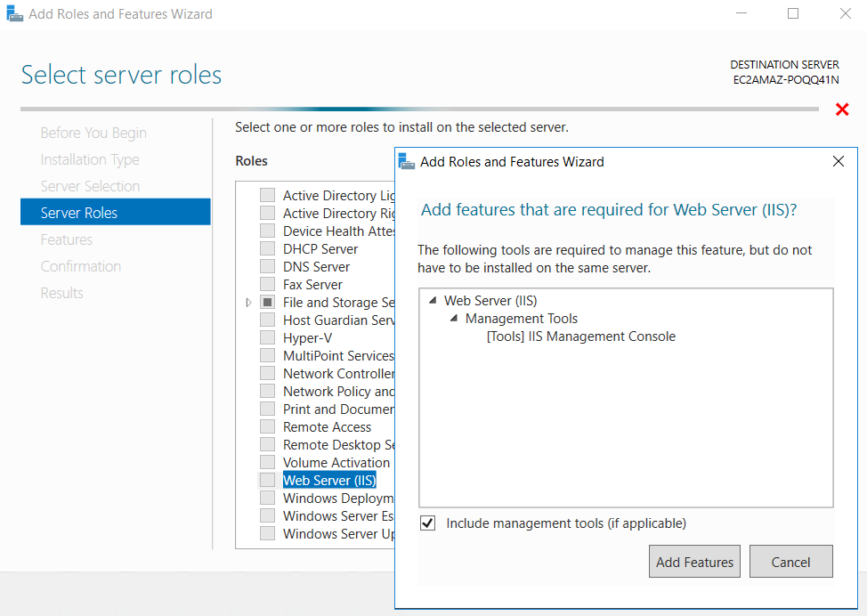Image resolution: width=867 pixels, height=616 pixels.
Task: Minimize the main wizard window
Action: (x=741, y=13)
